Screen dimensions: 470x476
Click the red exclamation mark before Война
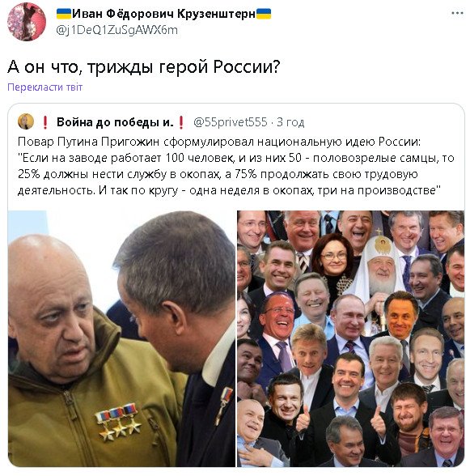(x=45, y=122)
